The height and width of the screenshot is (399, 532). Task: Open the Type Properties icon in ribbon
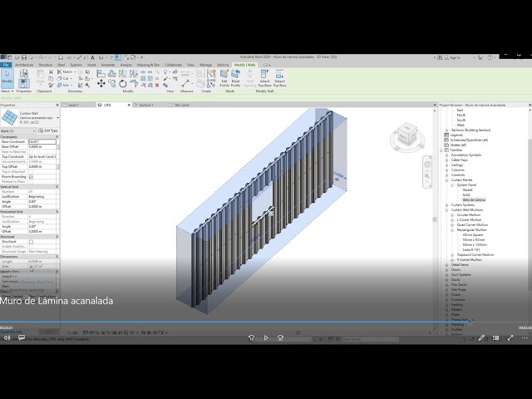point(23,73)
